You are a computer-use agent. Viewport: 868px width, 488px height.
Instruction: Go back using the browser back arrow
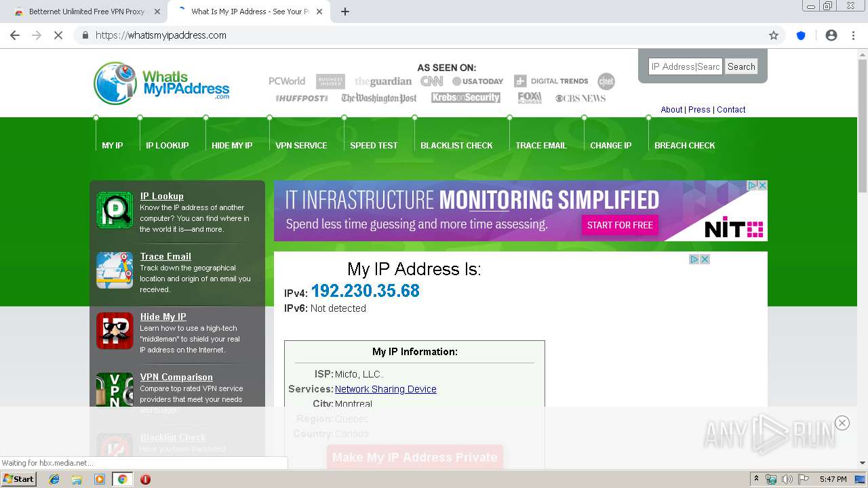pos(15,35)
